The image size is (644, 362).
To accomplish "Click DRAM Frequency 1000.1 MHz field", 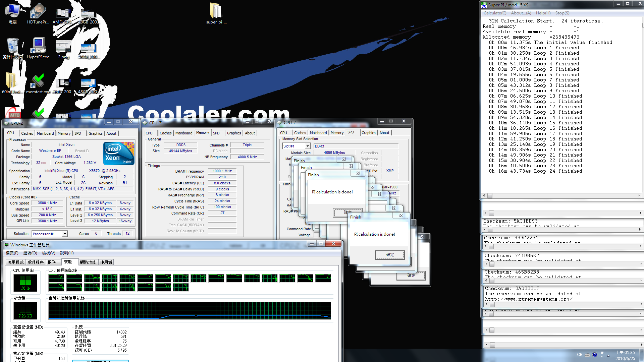I will 222,171.
